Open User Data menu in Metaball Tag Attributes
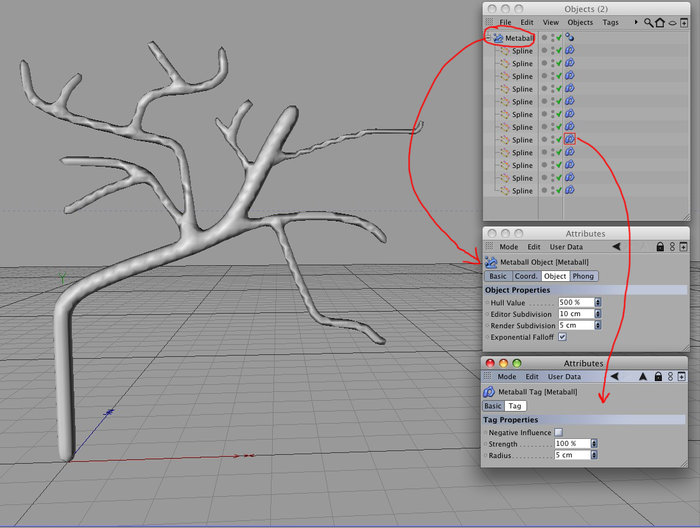700x528 pixels. (x=564, y=377)
